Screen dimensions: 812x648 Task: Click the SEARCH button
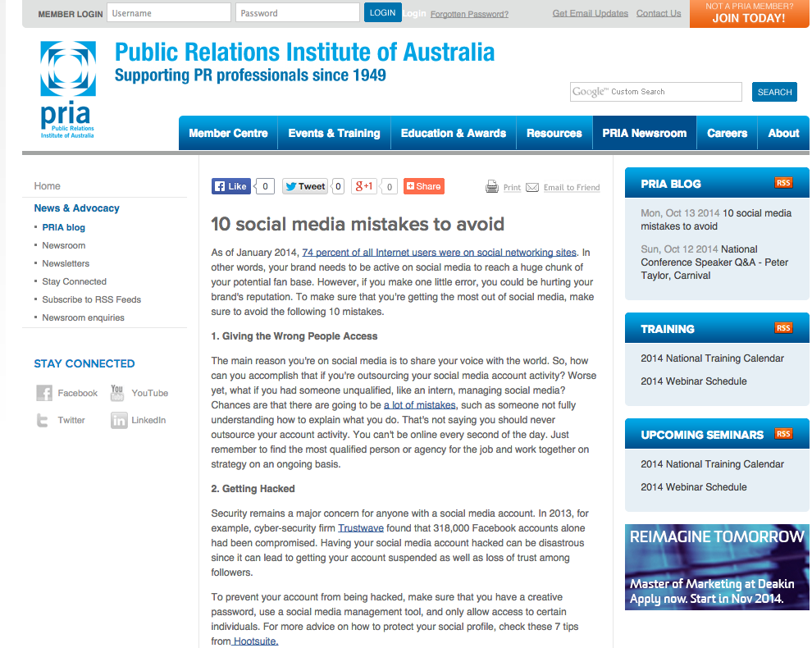(x=775, y=92)
